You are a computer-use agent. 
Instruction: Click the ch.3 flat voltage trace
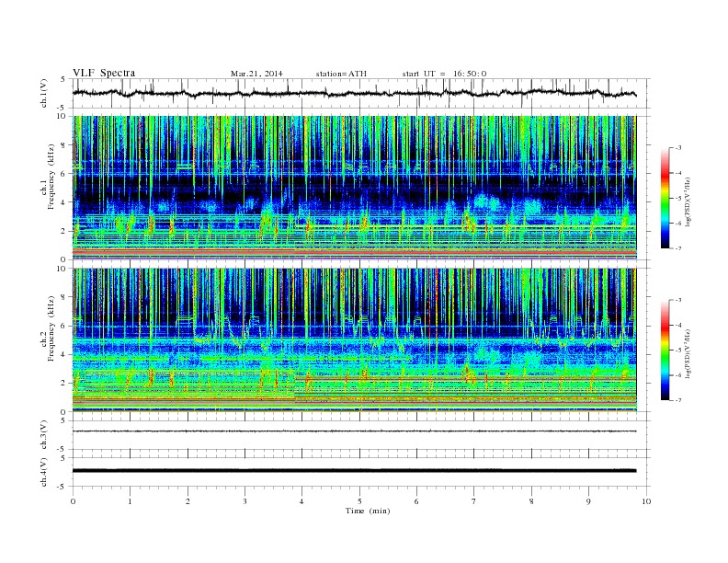[x=355, y=431]
